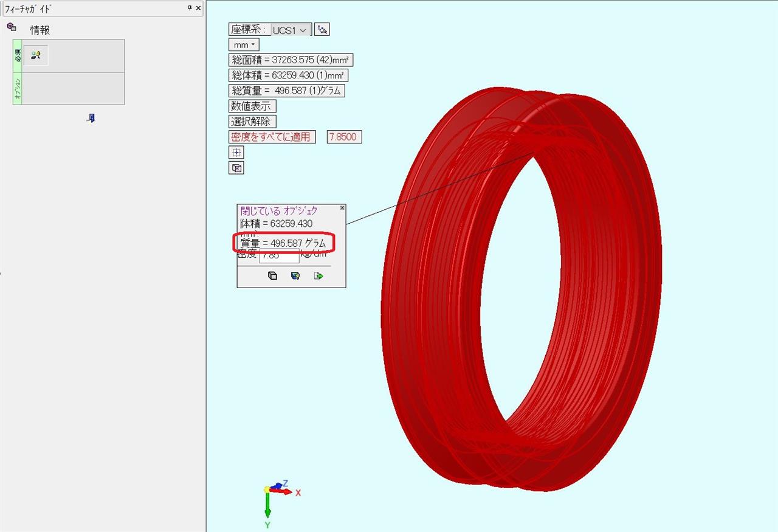Click the blue exit door icon

coord(91,118)
